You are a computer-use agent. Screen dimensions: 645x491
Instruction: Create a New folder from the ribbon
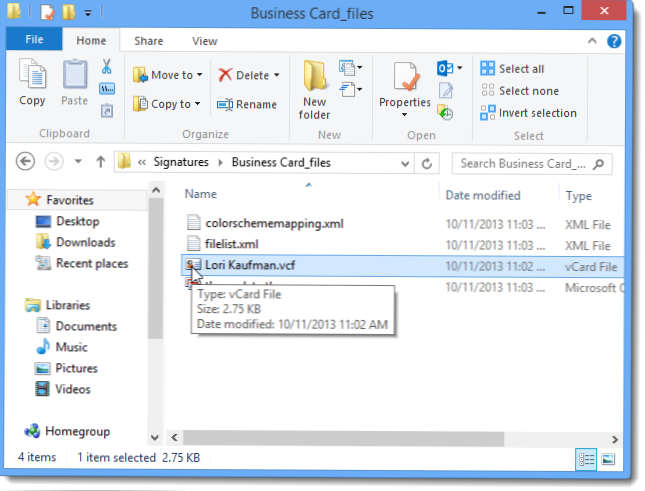[x=315, y=86]
